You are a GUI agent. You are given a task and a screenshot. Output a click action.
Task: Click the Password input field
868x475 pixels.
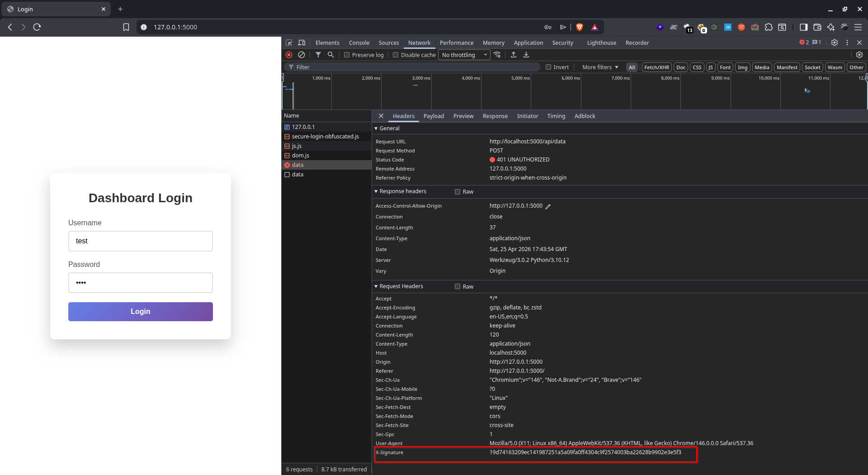[x=141, y=283]
